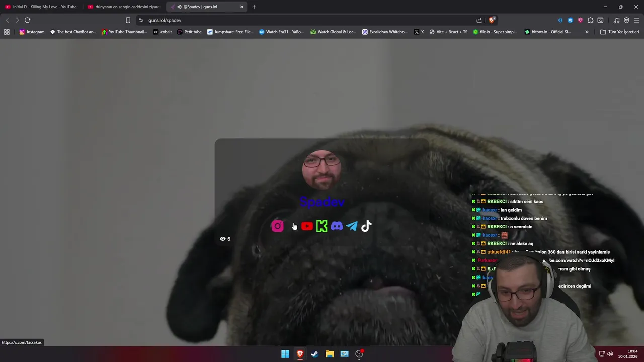Viewport: 644px width, 362px height.
Task: Open the network icon in system tray
Action: [x=602, y=354]
